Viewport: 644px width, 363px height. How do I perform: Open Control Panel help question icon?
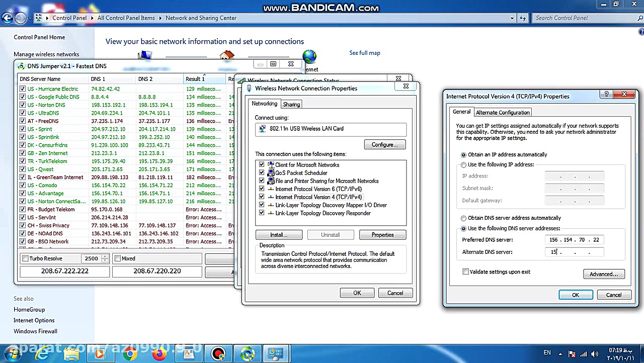click(641, 32)
